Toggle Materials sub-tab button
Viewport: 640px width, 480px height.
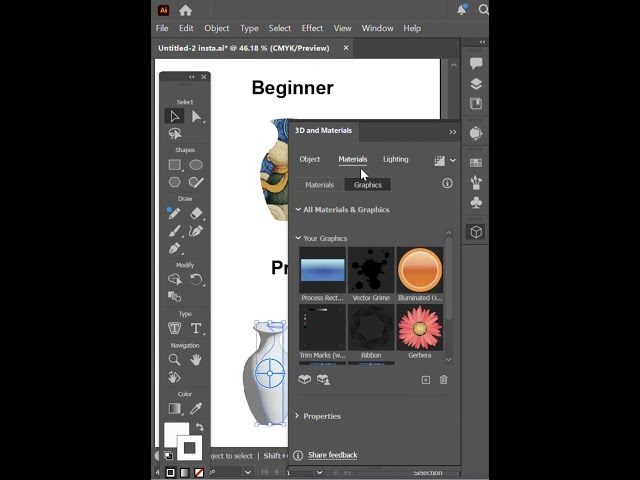(320, 185)
